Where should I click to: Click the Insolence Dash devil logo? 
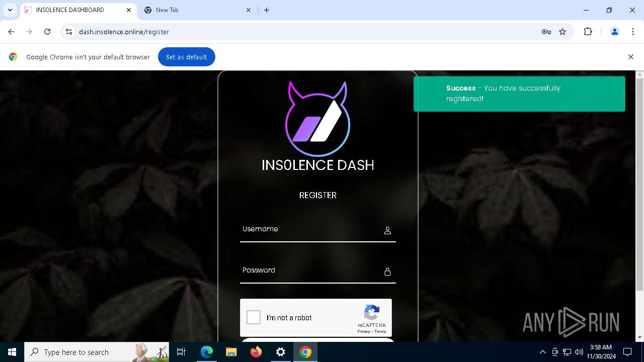tap(317, 119)
